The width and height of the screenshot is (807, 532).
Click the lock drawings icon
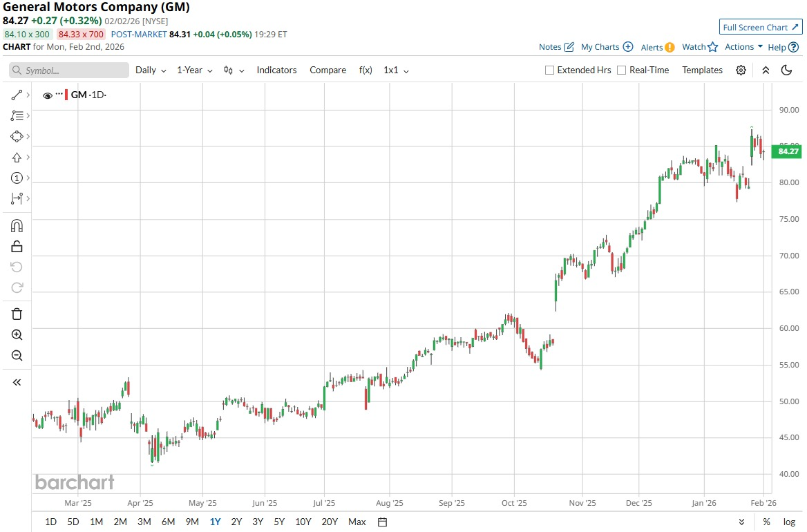pyautogui.click(x=17, y=247)
